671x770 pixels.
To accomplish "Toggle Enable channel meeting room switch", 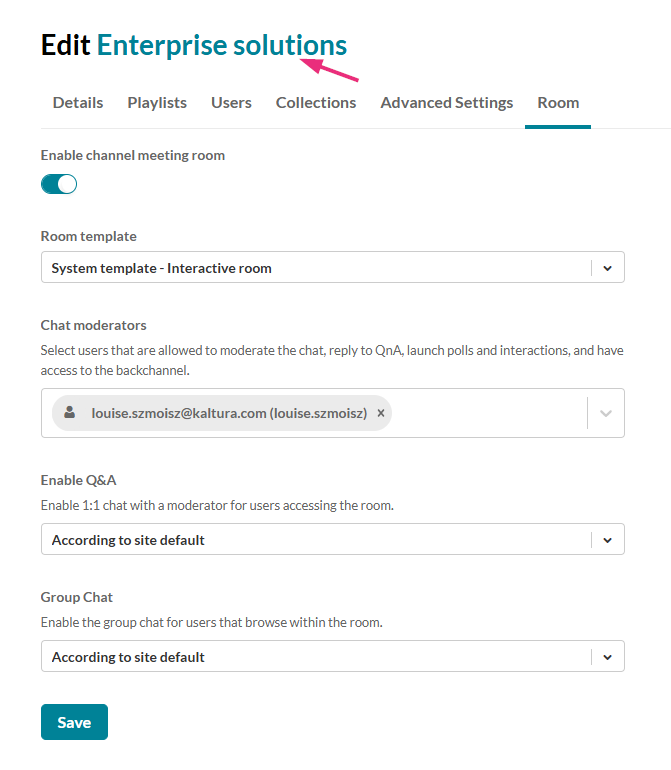I will [59, 184].
